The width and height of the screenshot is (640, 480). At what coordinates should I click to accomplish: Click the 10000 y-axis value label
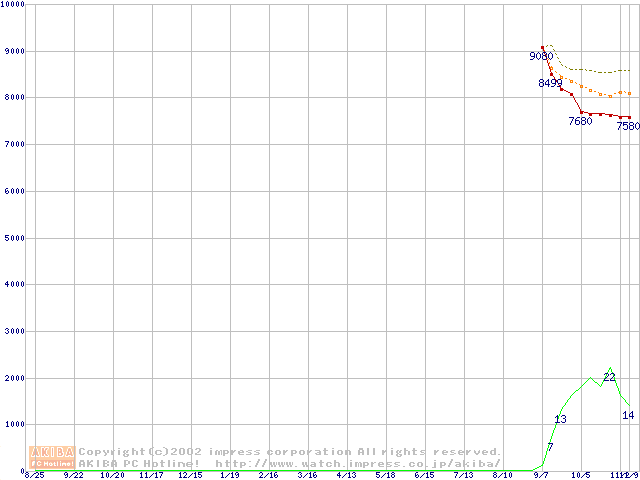tap(13, 4)
